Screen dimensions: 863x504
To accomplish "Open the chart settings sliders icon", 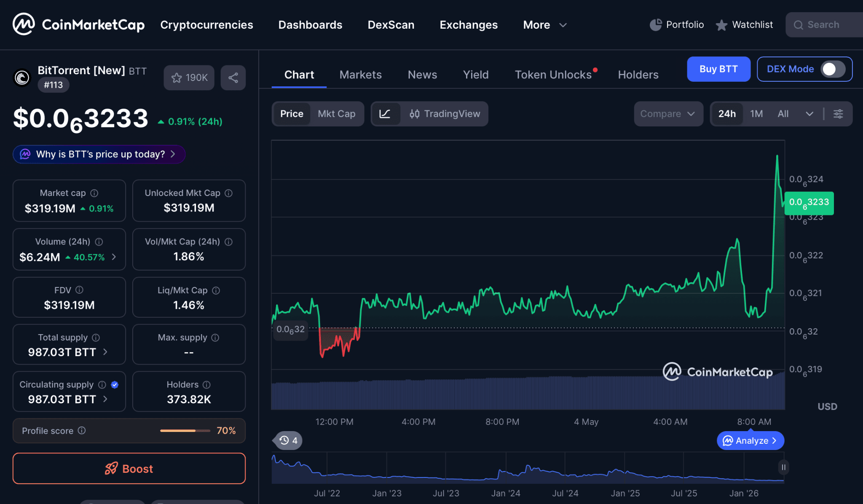I will pyautogui.click(x=838, y=114).
